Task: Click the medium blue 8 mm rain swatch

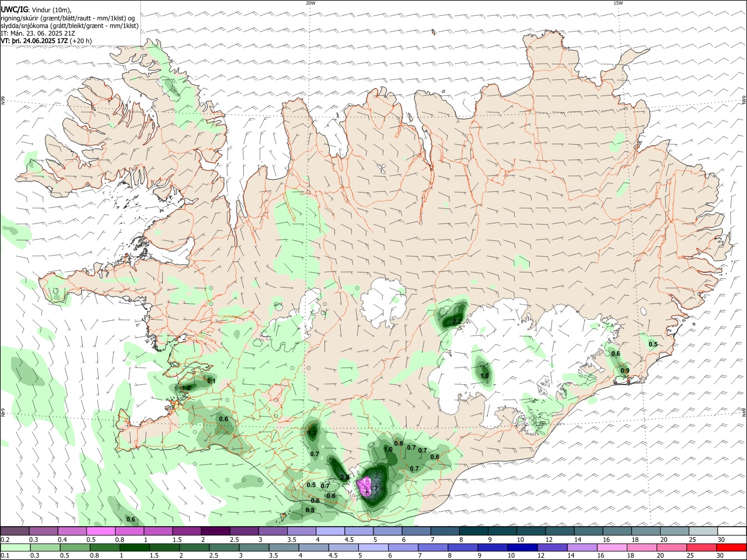Action: click(462, 547)
